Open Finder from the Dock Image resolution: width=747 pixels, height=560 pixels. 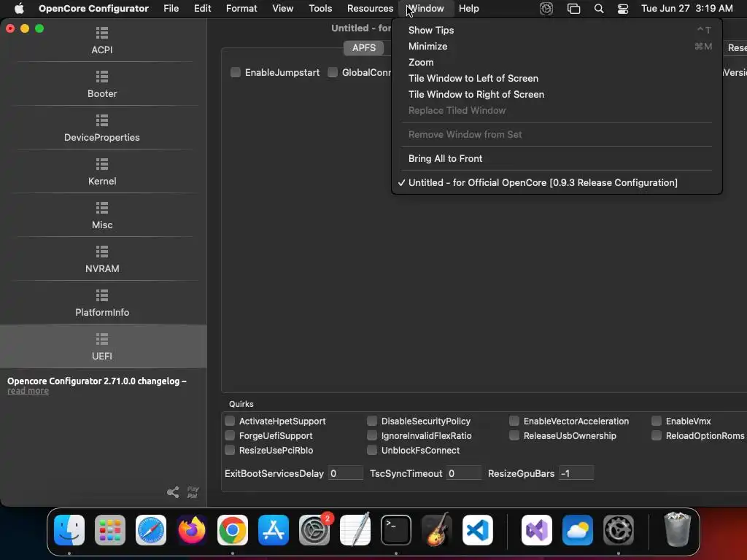click(69, 530)
